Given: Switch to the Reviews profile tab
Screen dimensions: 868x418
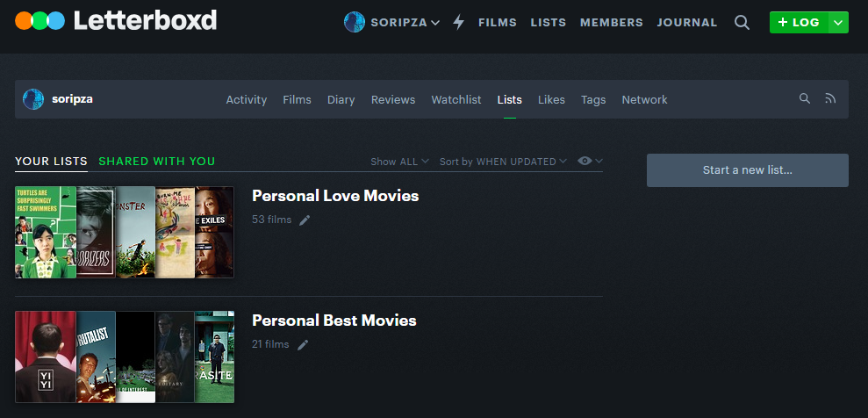Looking at the screenshot, I should [393, 99].
